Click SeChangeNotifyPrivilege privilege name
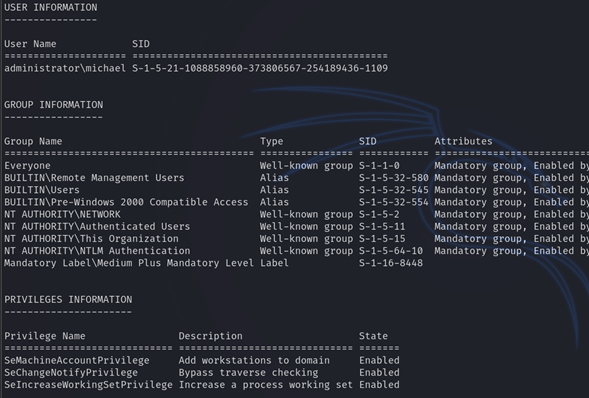The image size is (589, 398). pyautogui.click(x=71, y=372)
